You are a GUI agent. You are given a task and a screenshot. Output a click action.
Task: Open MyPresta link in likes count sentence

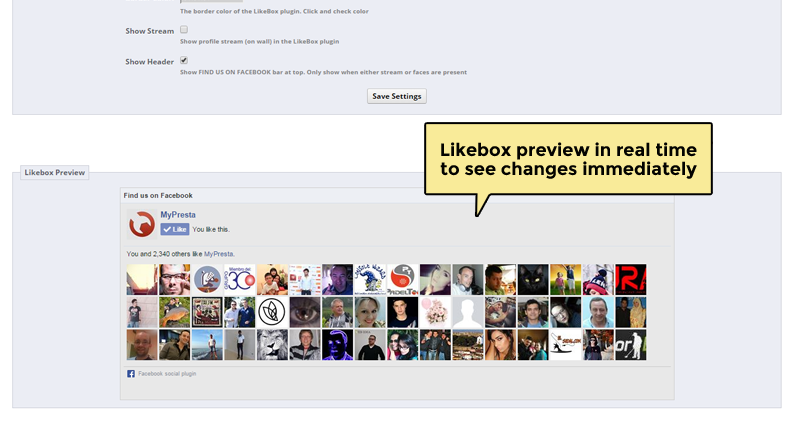point(218,254)
